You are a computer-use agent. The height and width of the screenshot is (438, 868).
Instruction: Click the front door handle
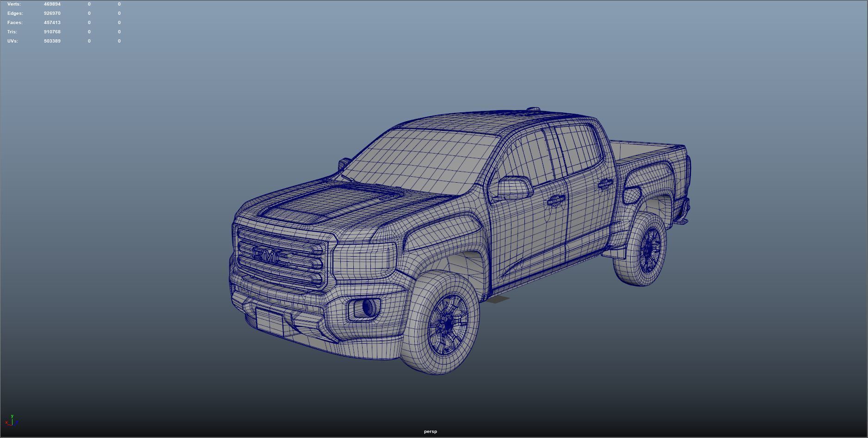point(555,200)
